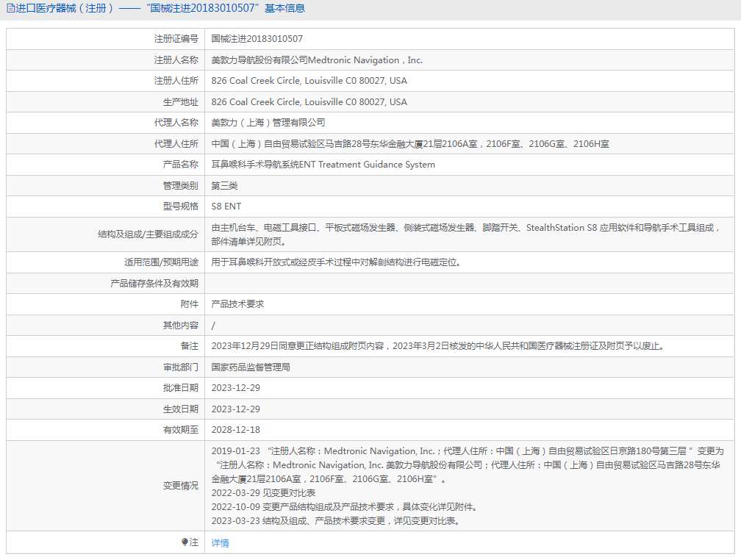
Task: Click the 产品储存条件及有效期 label
Action: point(154,284)
